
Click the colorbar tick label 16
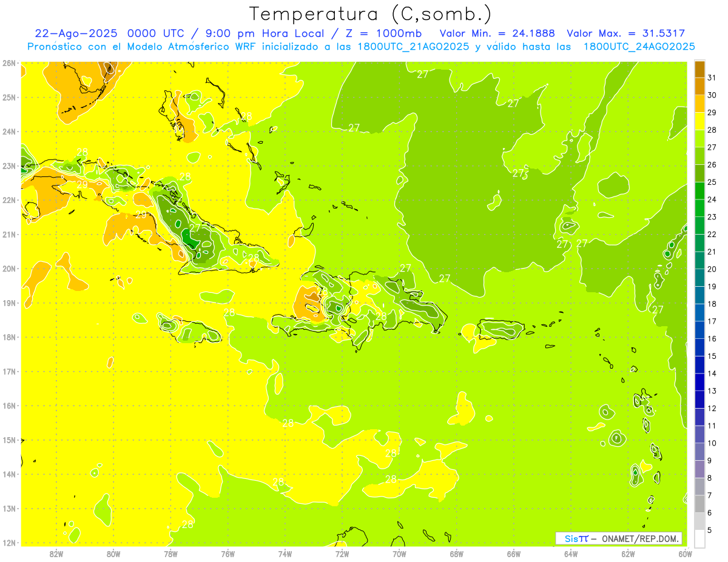click(x=712, y=339)
